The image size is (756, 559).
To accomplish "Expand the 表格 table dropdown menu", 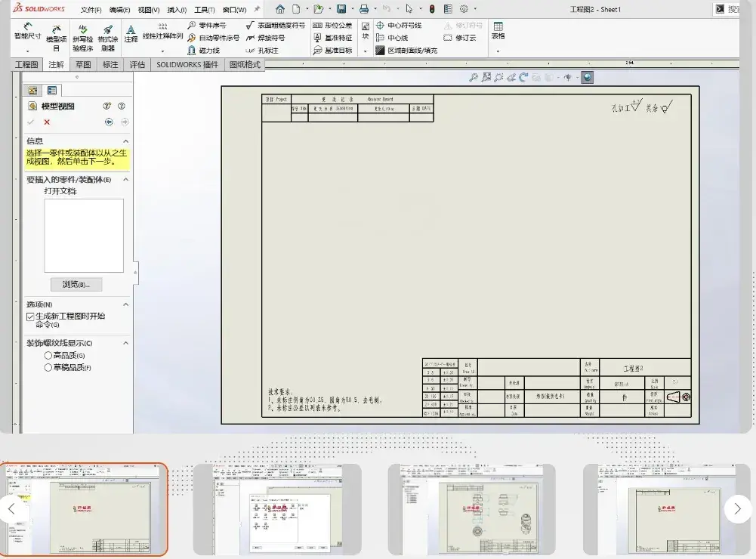I will (x=498, y=51).
